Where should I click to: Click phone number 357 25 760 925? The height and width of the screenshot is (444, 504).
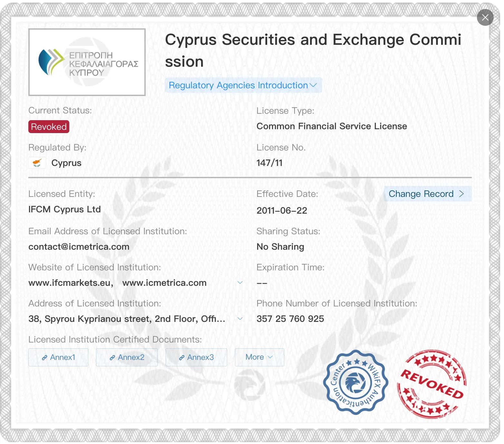[290, 319]
